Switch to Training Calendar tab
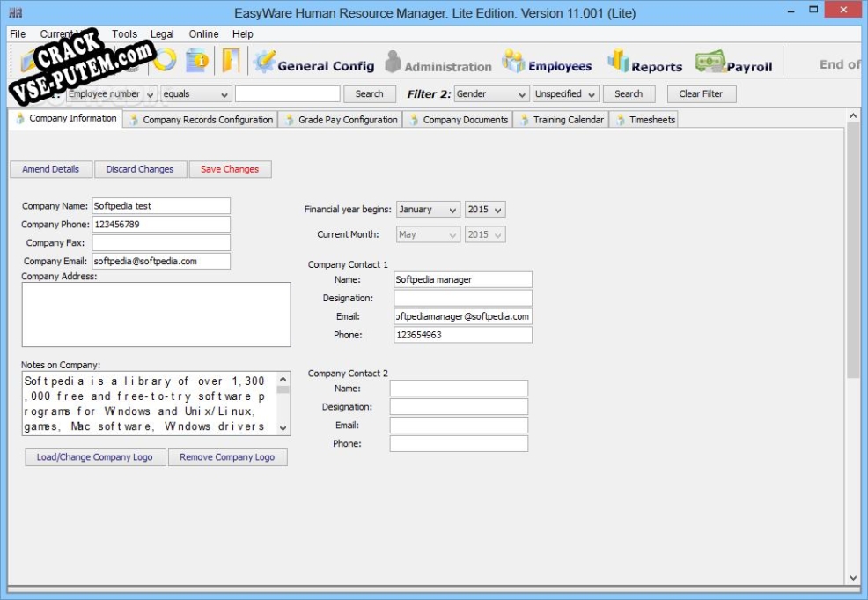 [562, 120]
